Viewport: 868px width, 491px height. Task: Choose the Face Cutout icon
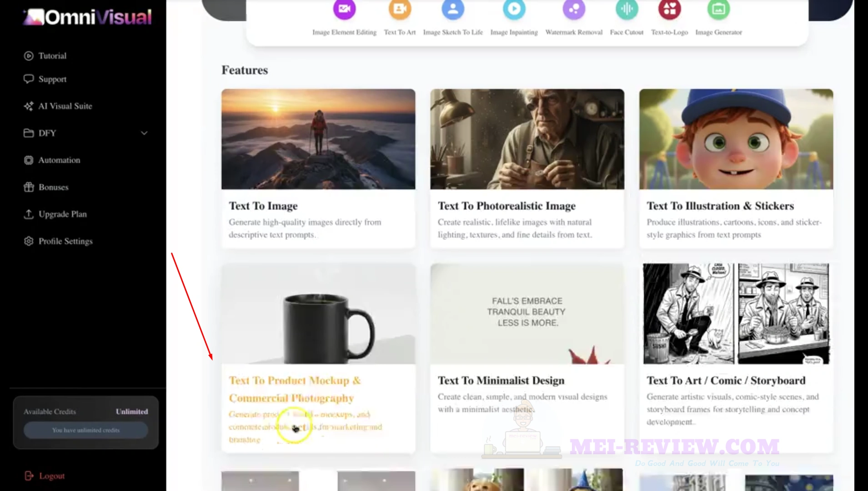(627, 9)
